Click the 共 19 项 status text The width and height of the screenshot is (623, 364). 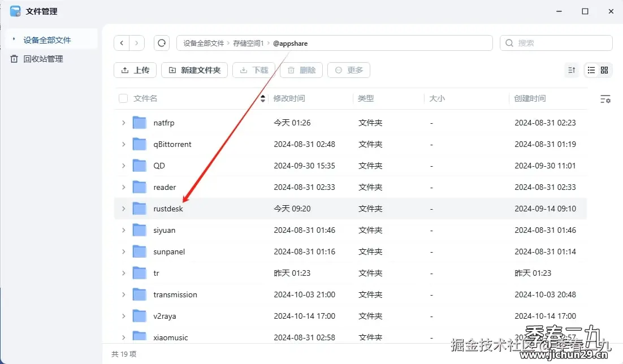tap(124, 354)
